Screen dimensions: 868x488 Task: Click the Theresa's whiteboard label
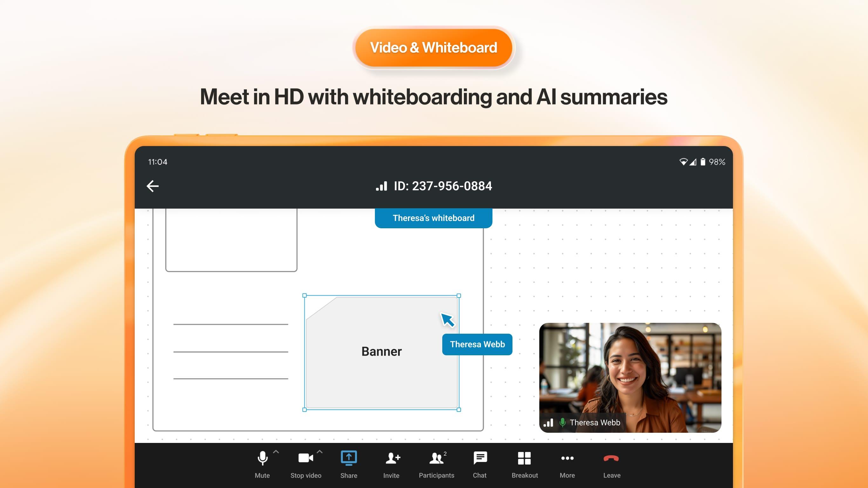point(434,218)
